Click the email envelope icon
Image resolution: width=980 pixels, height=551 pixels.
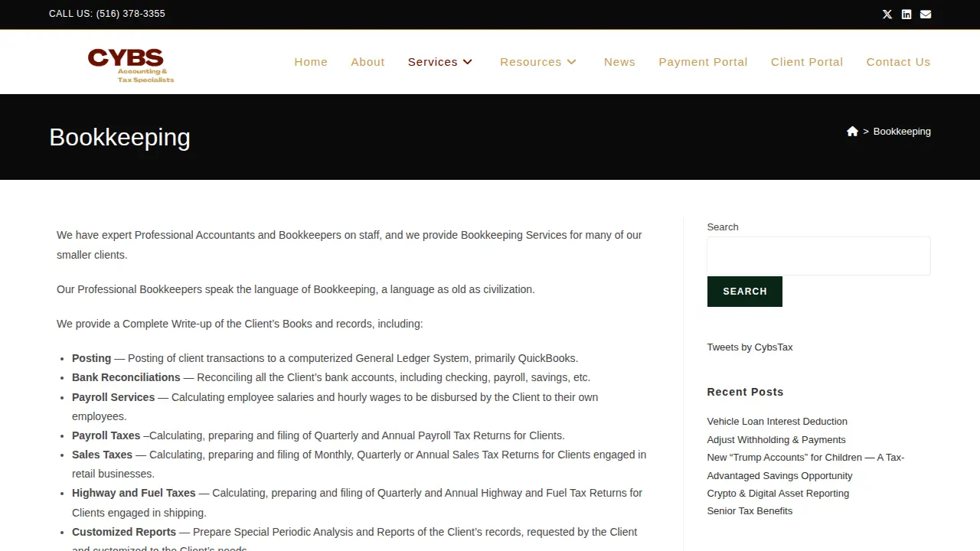(926, 14)
